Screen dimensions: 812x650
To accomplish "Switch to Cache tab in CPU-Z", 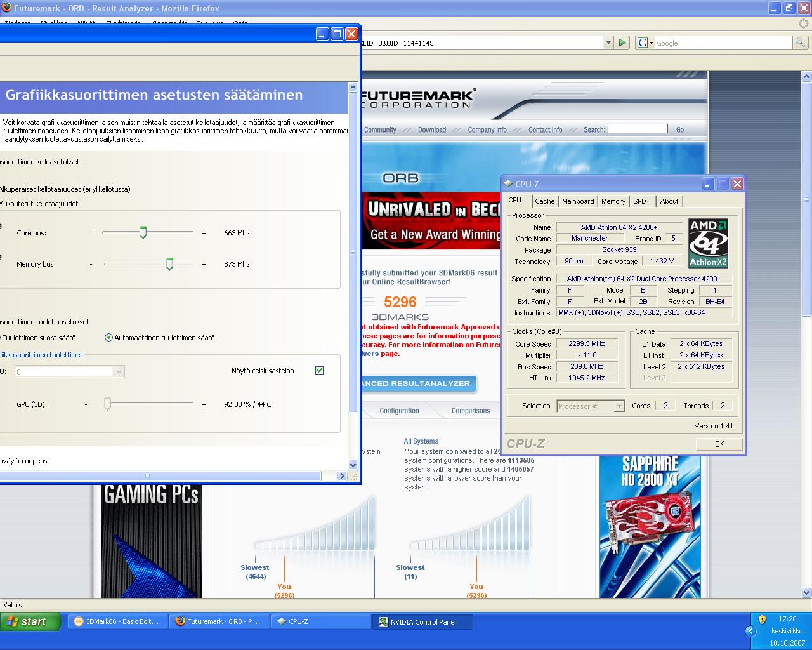I will tap(544, 201).
